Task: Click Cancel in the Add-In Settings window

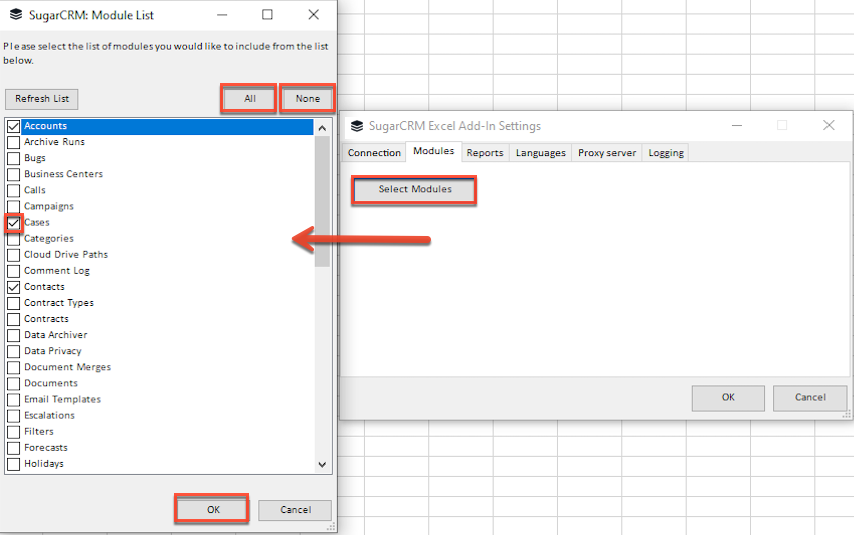Action: 810,398
